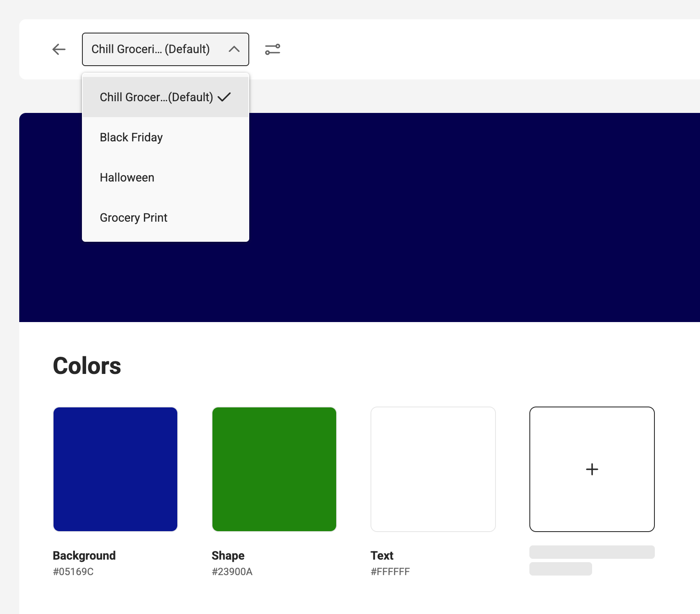Open the white Text color swatch

point(433,469)
